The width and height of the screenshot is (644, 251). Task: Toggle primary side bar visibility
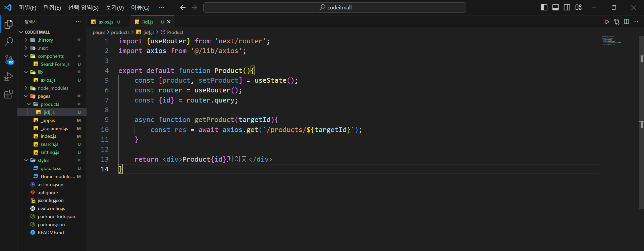[x=544, y=7]
